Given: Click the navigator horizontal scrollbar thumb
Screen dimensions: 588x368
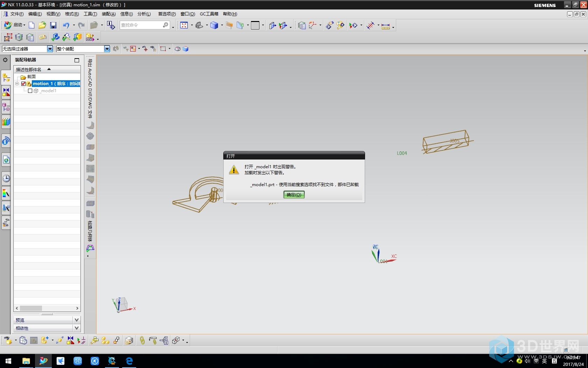Looking at the screenshot, I should click(x=31, y=308).
